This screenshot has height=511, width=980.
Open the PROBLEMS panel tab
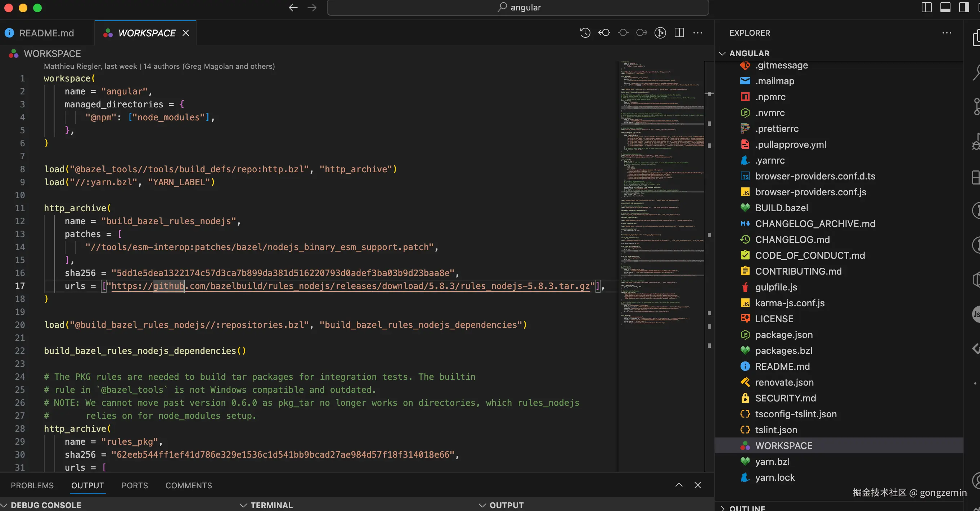coord(32,485)
